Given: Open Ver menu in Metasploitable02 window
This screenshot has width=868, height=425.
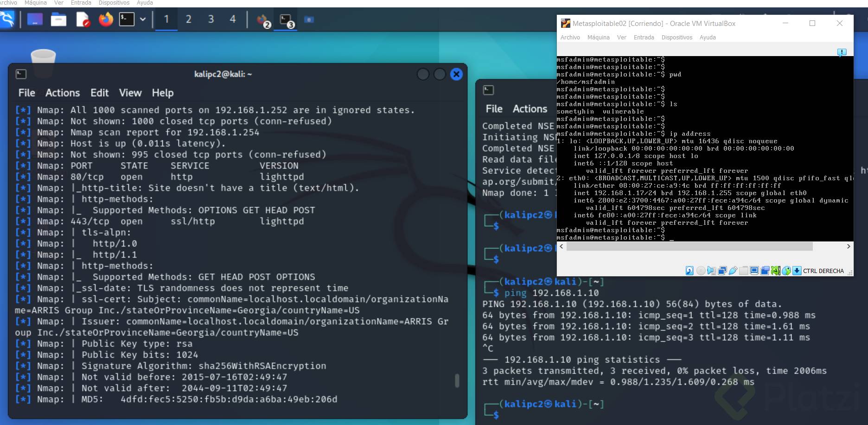Looking at the screenshot, I should [622, 38].
